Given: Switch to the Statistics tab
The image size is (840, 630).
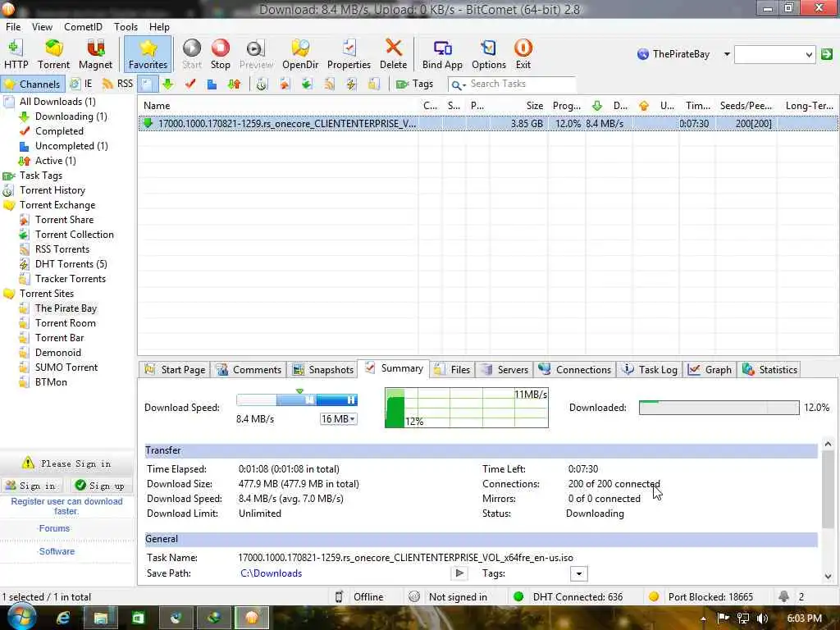Looking at the screenshot, I should click(x=769, y=370).
